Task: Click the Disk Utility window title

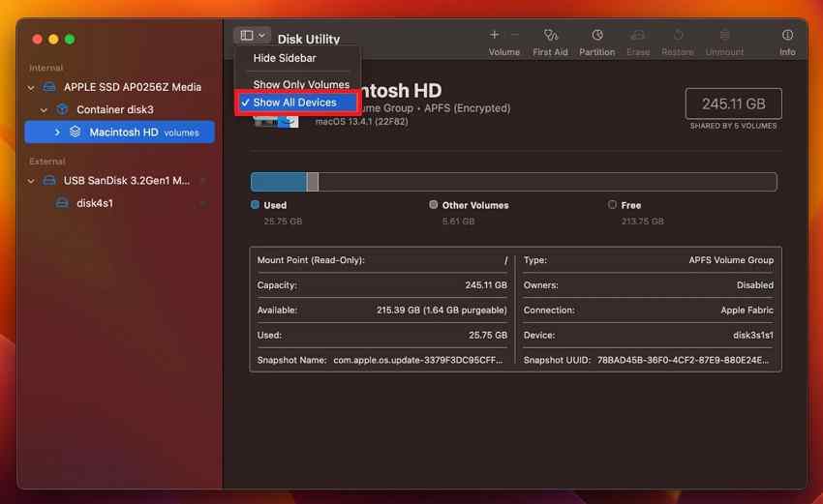Action: click(x=309, y=40)
